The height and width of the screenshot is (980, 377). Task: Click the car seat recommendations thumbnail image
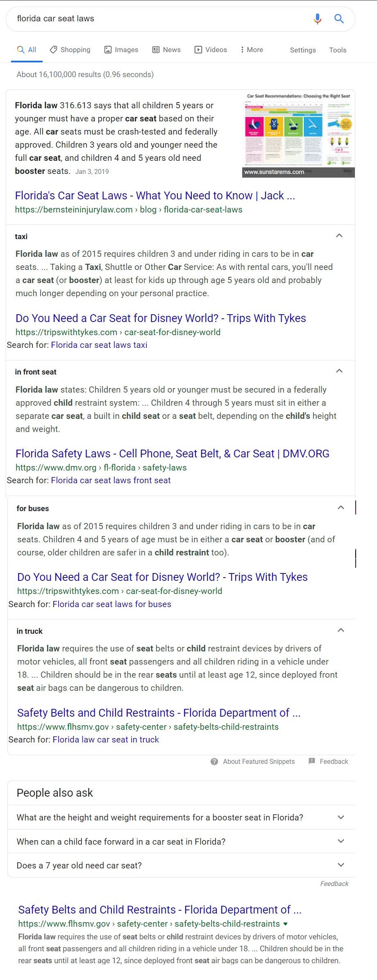tap(299, 134)
